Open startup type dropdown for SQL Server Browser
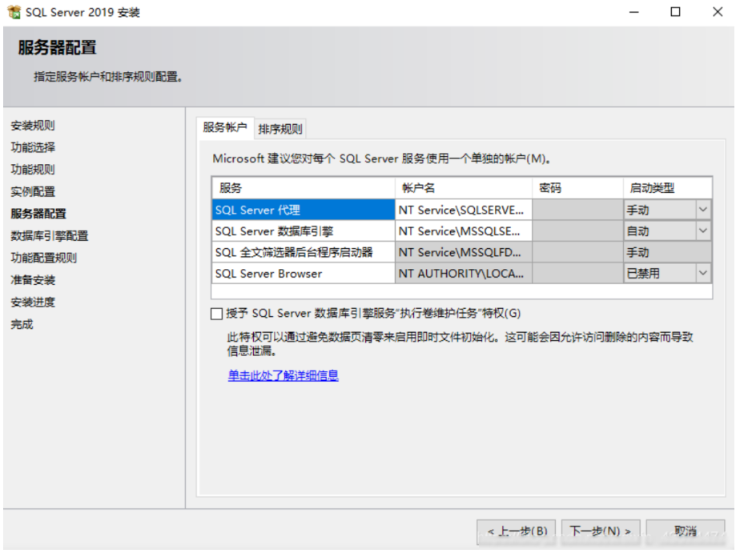Viewport: 756px width, 557px height. coord(703,273)
